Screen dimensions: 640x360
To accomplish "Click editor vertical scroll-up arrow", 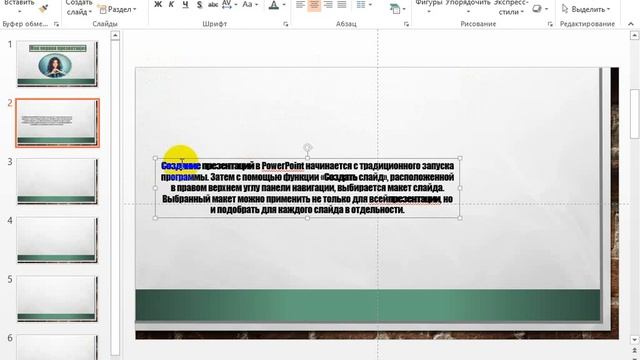I will pos(634,36).
